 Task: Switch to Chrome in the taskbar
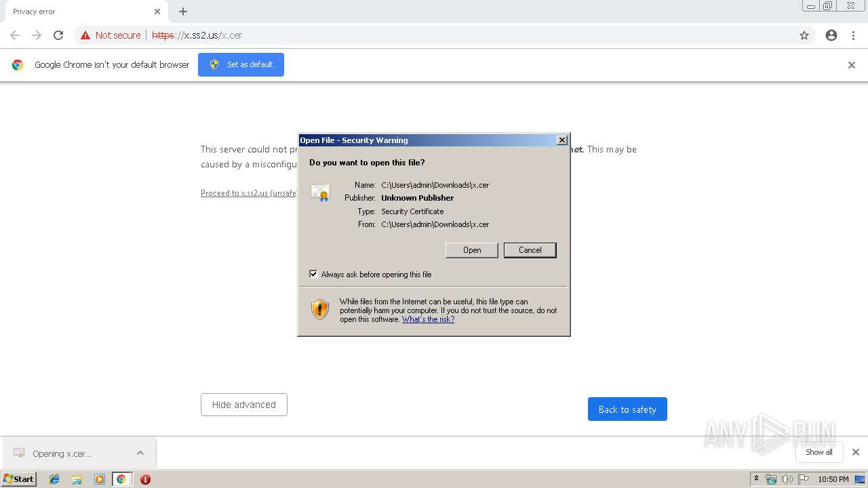(x=121, y=479)
